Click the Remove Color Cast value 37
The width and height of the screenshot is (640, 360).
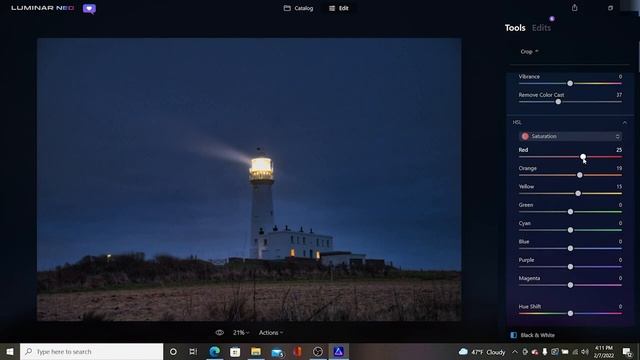(619, 95)
